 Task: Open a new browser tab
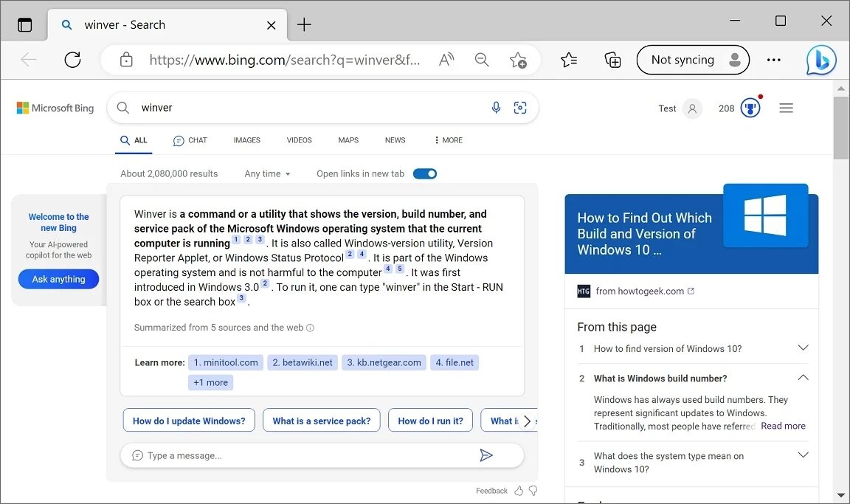[304, 24]
